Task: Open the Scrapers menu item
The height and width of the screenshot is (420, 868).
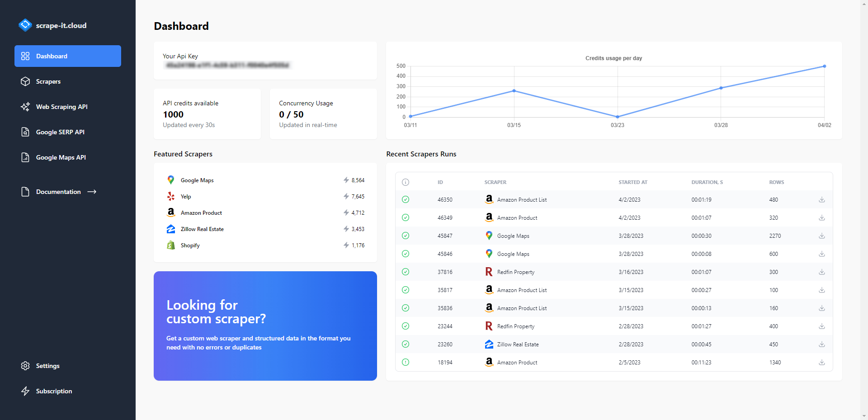Action: [x=48, y=81]
